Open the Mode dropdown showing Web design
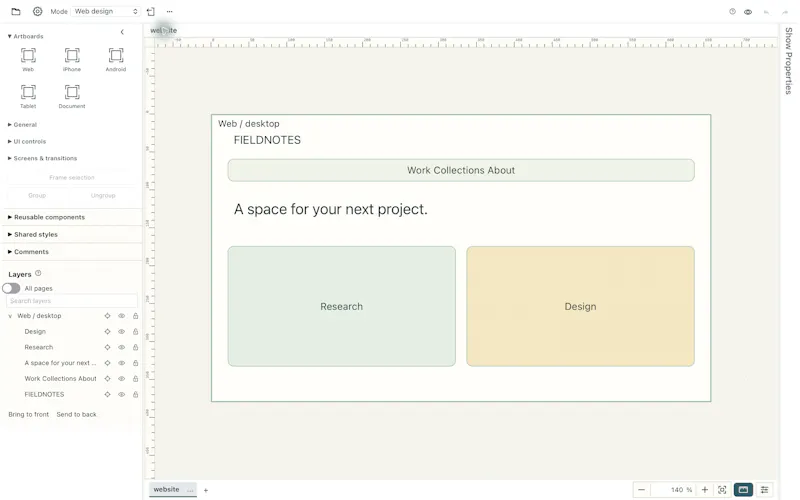The image size is (800, 500). point(106,11)
